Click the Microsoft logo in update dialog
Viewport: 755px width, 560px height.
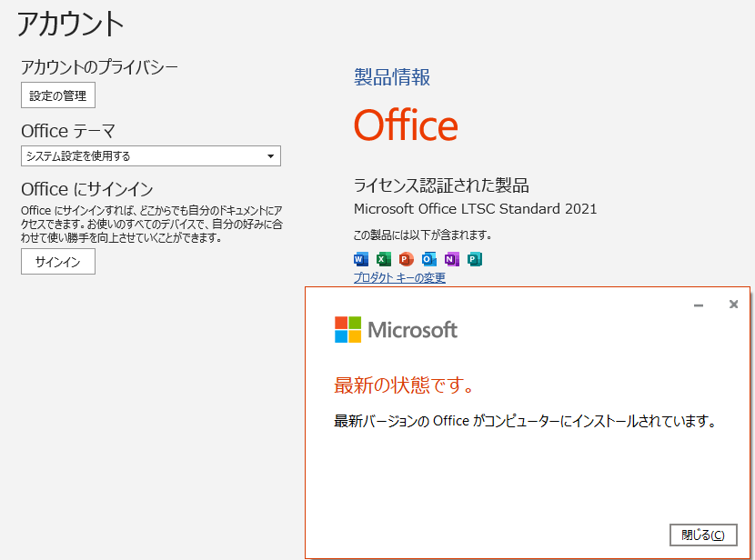[x=396, y=330]
